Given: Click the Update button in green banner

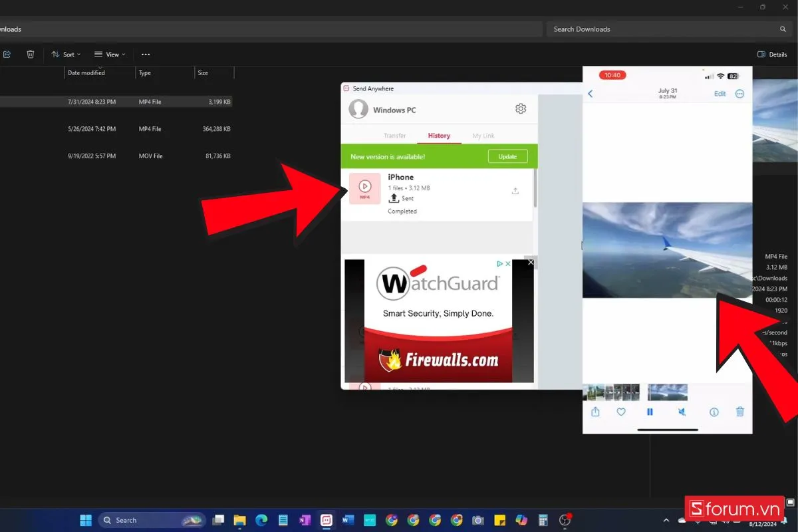Looking at the screenshot, I should pyautogui.click(x=507, y=156).
